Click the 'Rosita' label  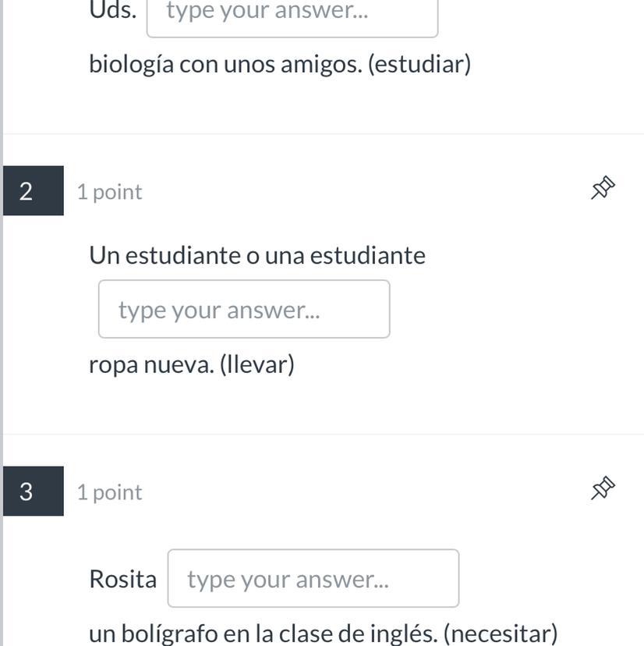[122, 579]
